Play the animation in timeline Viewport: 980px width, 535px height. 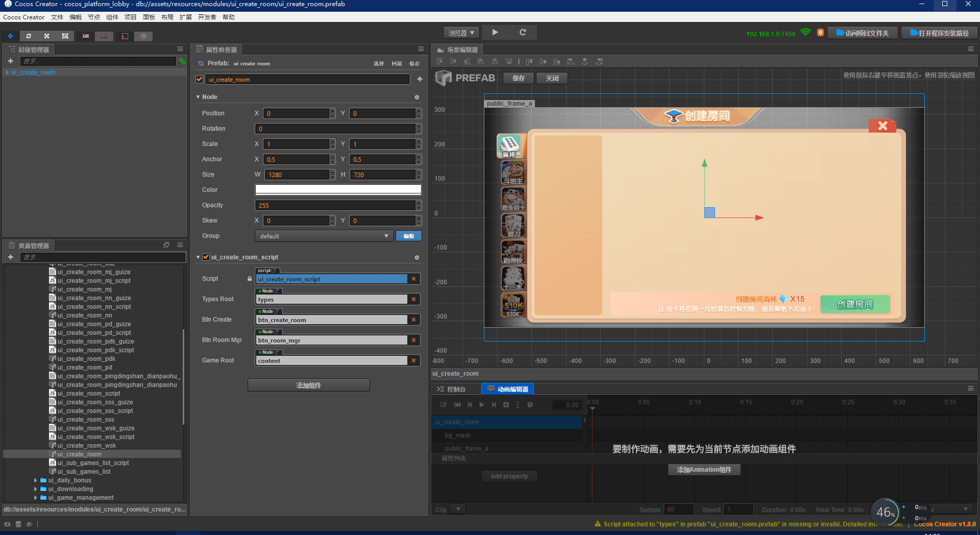tap(481, 405)
